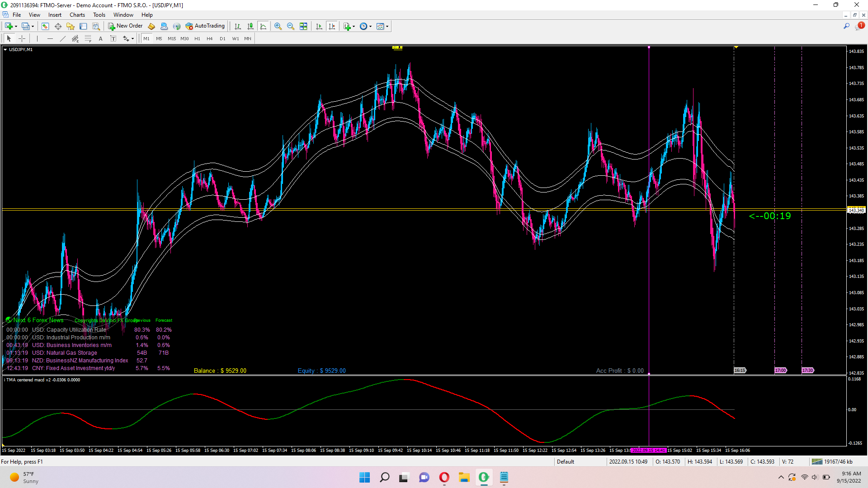Image resolution: width=868 pixels, height=488 pixels.
Task: Open the Insert menu
Action: click(x=55, y=15)
